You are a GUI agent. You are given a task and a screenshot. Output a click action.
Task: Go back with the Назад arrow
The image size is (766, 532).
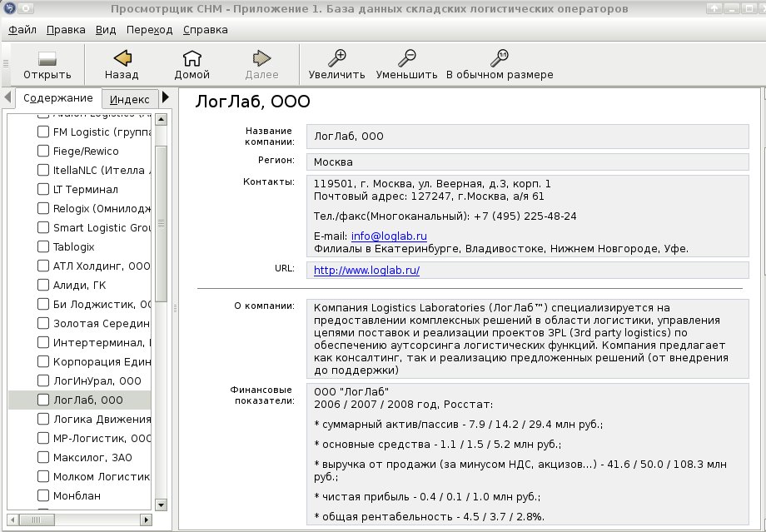click(122, 58)
